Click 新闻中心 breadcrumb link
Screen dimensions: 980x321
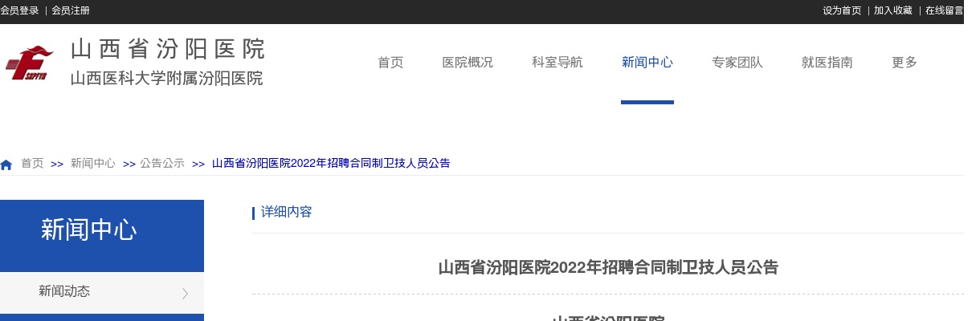tap(93, 163)
